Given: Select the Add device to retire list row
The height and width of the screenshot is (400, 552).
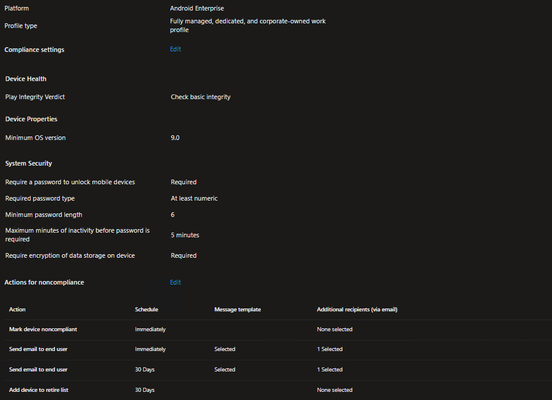Looking at the screenshot, I should [278, 390].
